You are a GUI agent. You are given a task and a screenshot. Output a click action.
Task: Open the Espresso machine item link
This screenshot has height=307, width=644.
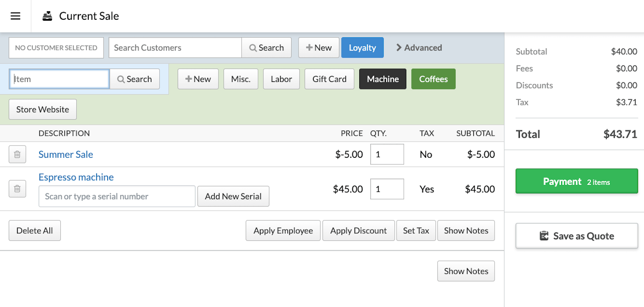[76, 177]
